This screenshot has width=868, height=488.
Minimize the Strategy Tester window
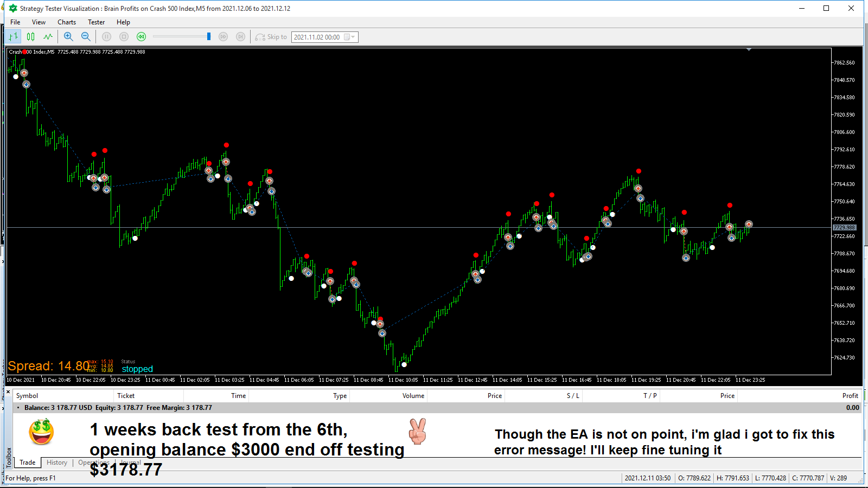pyautogui.click(x=802, y=8)
